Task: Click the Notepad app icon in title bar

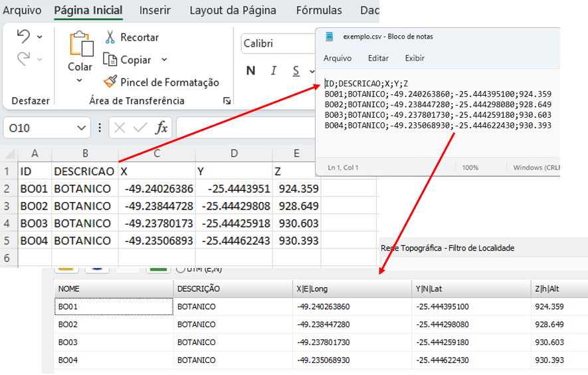Action: tap(330, 37)
